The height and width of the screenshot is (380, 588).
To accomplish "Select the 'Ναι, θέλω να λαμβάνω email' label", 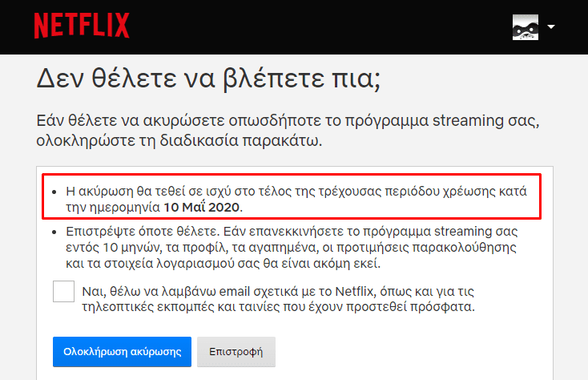I will tap(278, 299).
